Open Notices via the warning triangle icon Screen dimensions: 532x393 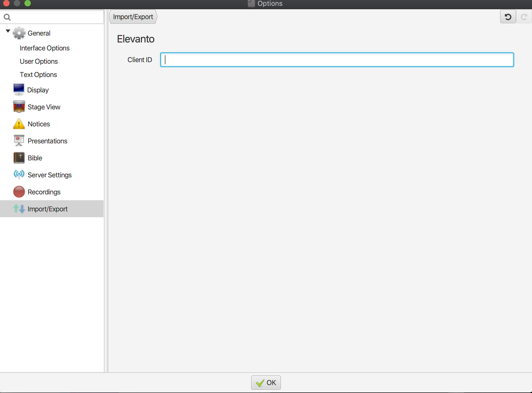coord(19,124)
